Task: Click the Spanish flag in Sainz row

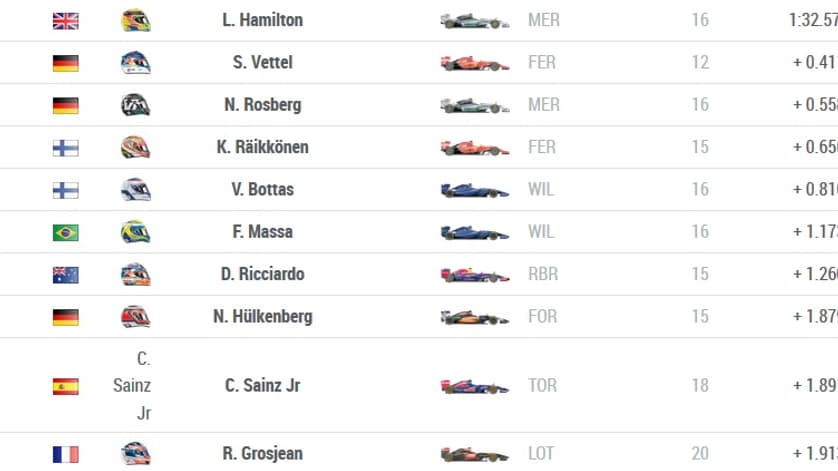Action: [x=66, y=386]
